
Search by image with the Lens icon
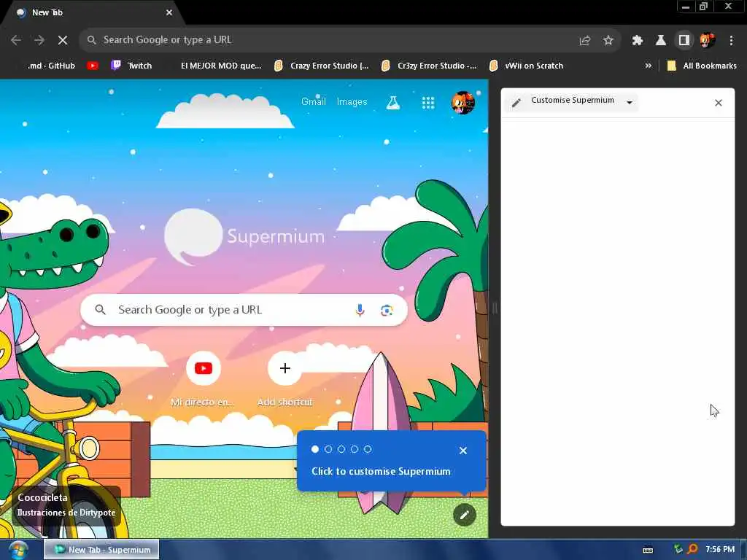[x=387, y=311]
